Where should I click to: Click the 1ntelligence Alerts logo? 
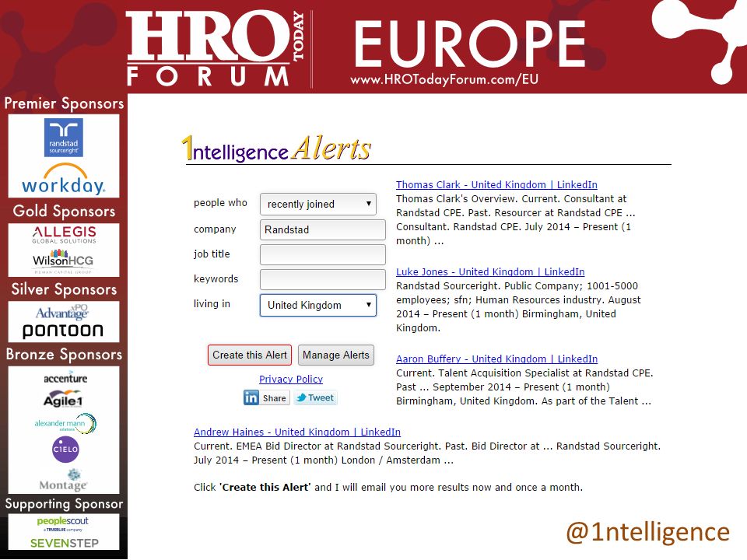click(276, 149)
